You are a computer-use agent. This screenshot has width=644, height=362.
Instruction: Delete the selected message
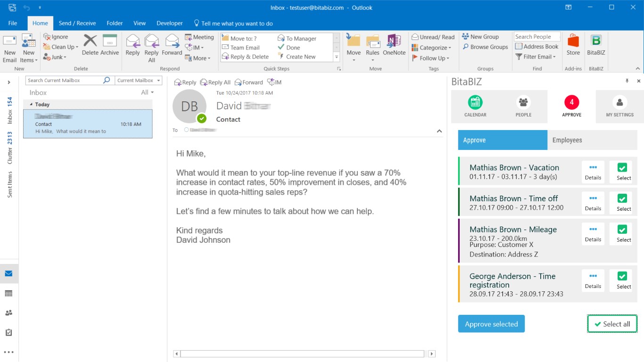[x=90, y=45]
